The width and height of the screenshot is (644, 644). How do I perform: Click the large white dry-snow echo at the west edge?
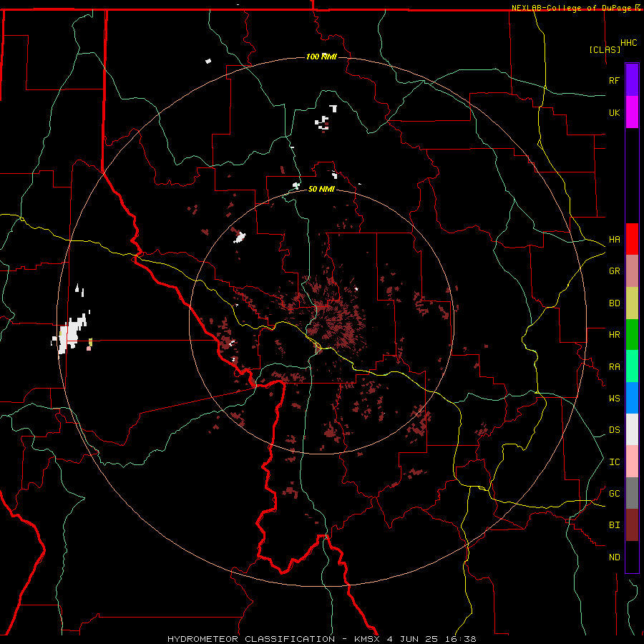point(72,333)
